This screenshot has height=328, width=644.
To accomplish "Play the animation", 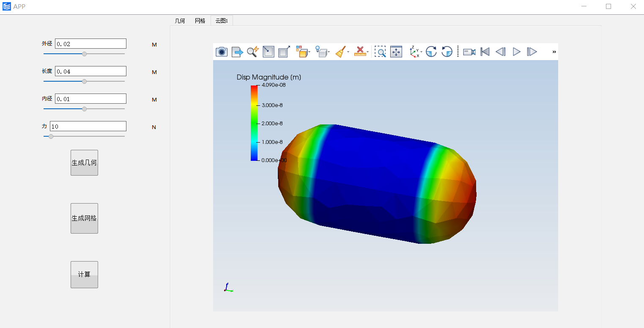I will pos(516,52).
